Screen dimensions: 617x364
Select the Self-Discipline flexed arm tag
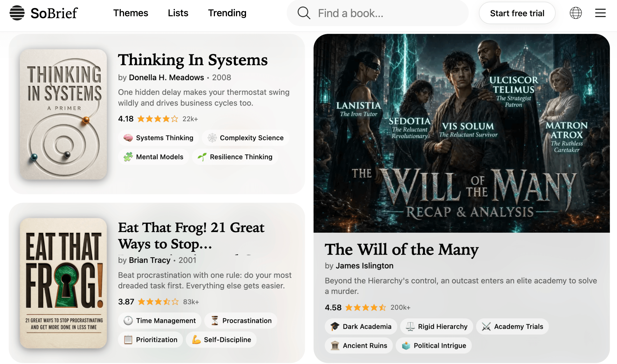221,340
